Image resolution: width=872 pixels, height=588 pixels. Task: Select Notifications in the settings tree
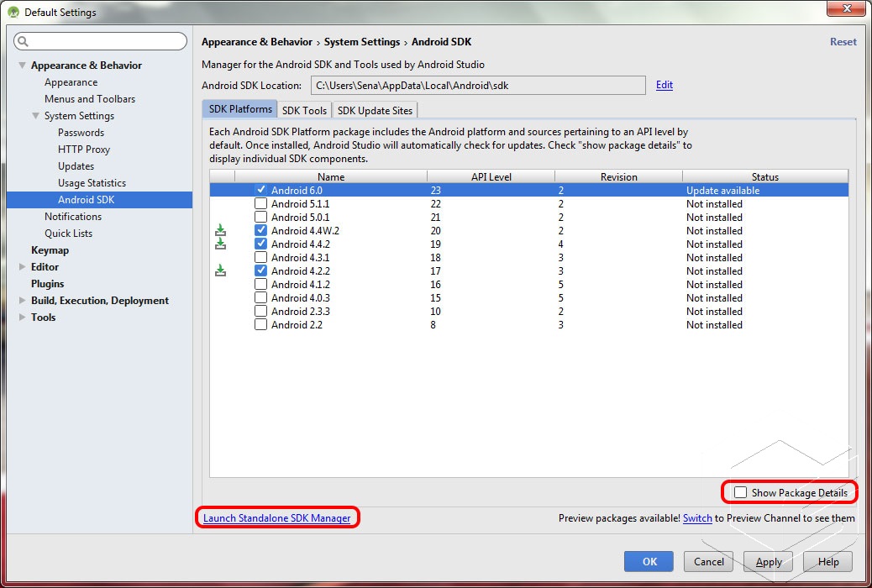click(x=73, y=217)
